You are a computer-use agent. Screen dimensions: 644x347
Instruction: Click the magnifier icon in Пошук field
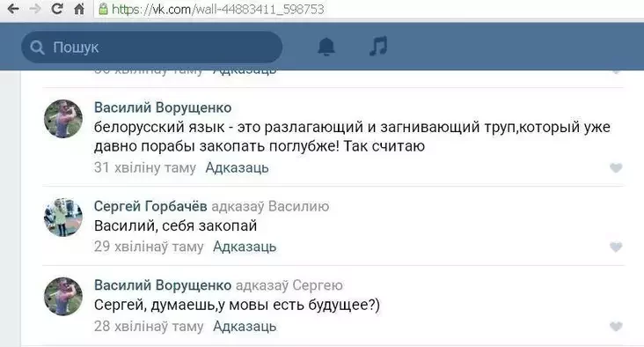pyautogui.click(x=37, y=48)
